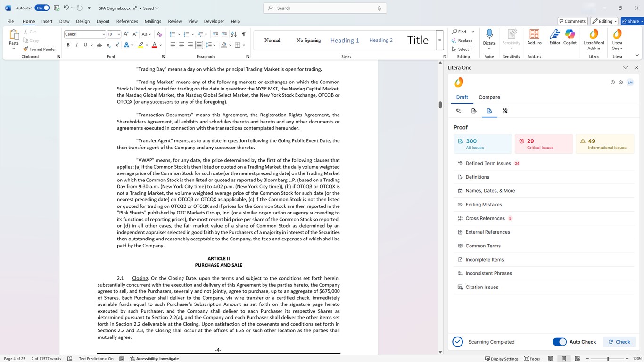Center the paragraph text

[182, 45]
